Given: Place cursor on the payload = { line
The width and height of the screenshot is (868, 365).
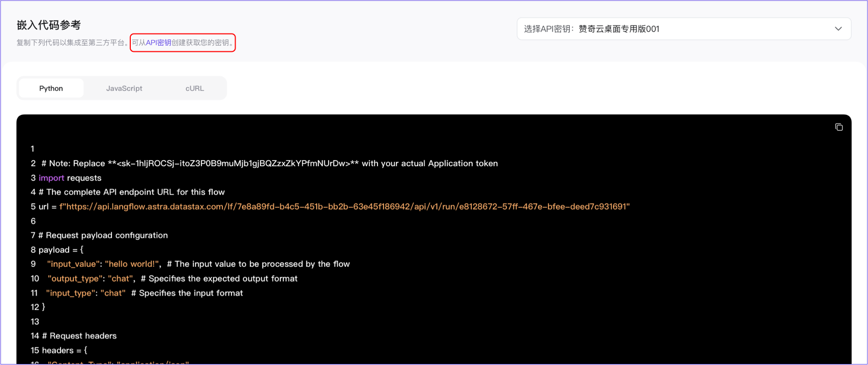Looking at the screenshot, I should tap(61, 250).
